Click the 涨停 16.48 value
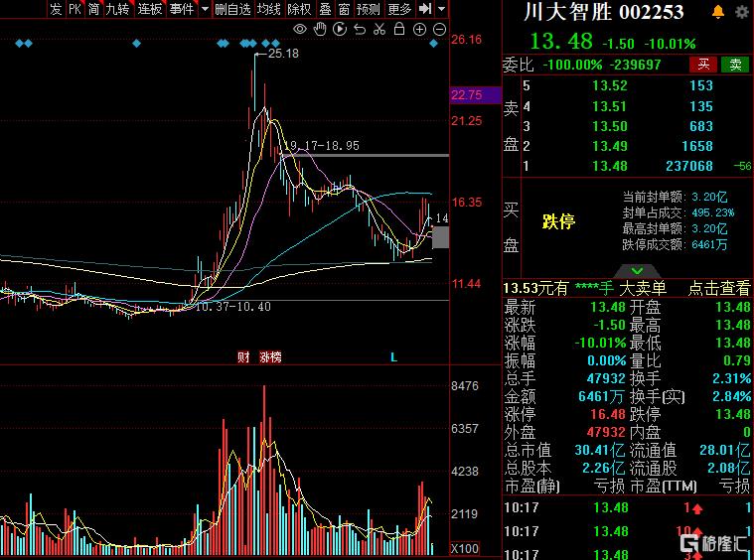Viewport: 754px width, 560px height. point(608,414)
